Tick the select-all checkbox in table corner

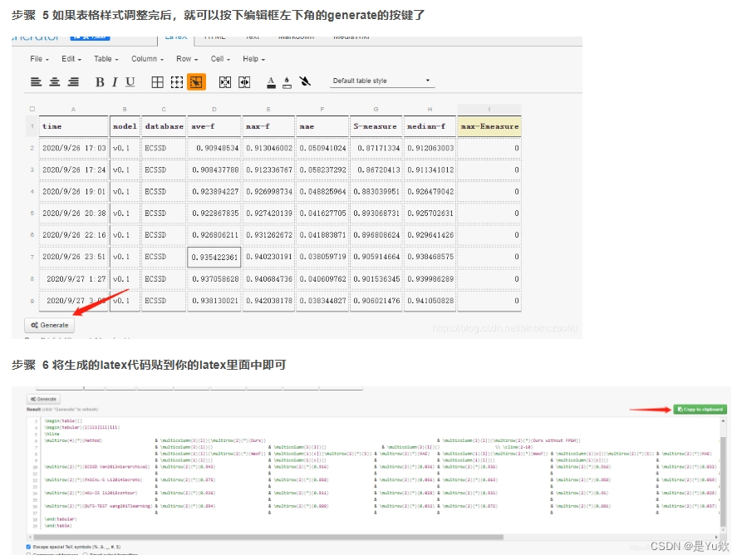coord(32,109)
